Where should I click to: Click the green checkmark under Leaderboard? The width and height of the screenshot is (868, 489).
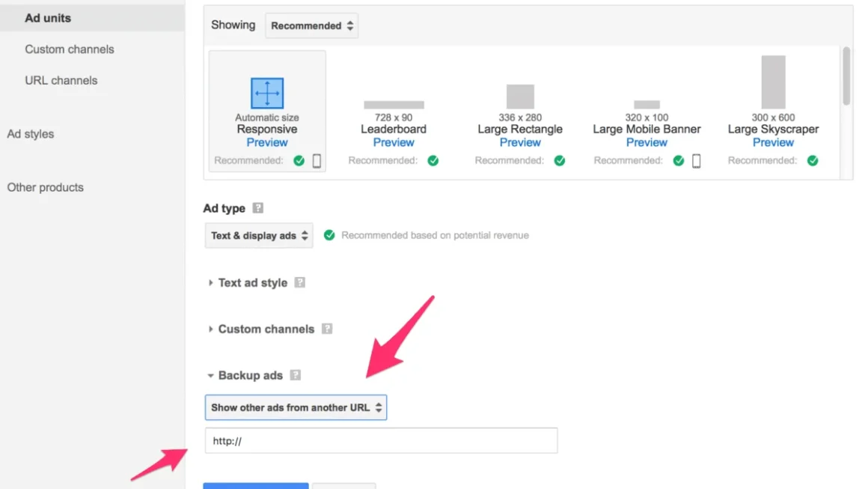click(x=433, y=160)
